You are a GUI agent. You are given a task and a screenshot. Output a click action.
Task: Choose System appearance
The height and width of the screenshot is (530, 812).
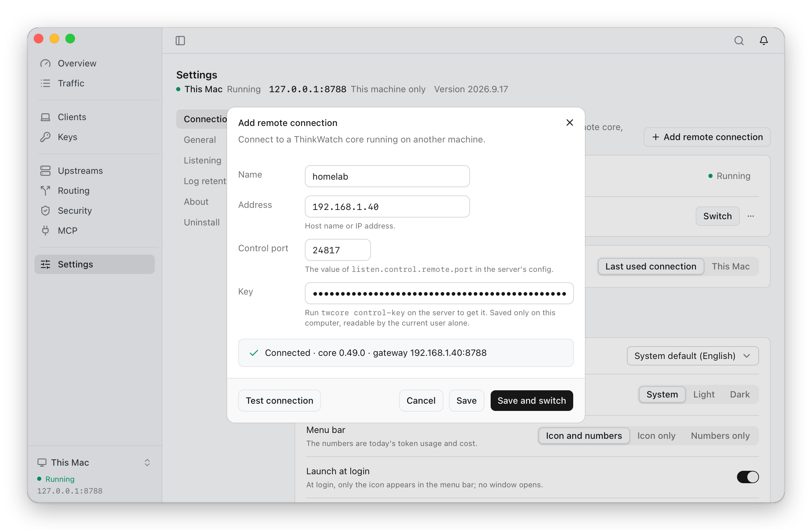coord(662,394)
